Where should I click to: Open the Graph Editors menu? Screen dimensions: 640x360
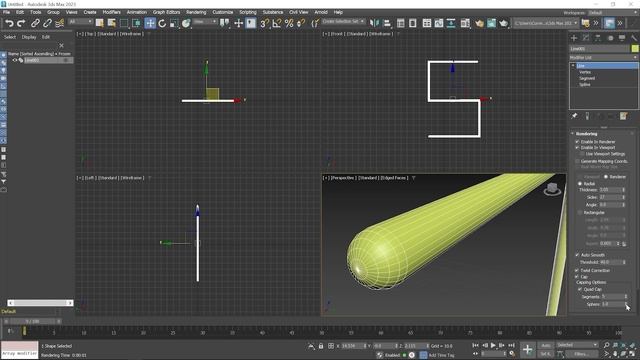[167, 12]
